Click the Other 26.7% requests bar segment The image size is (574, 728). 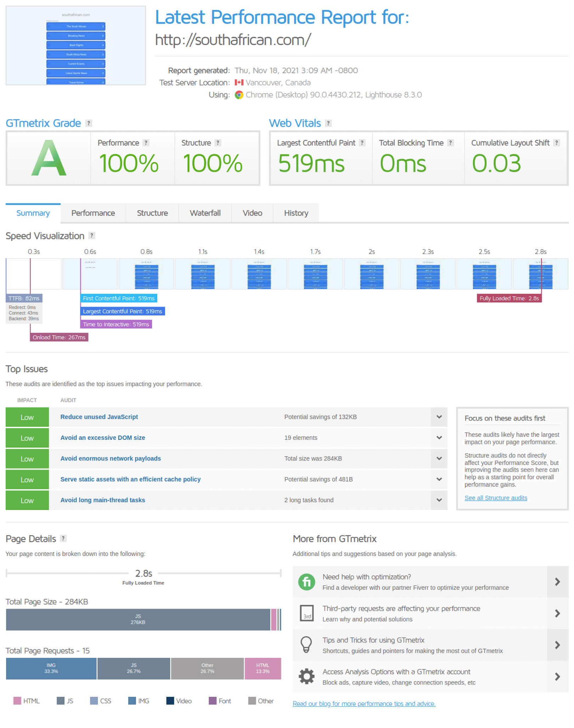(x=207, y=668)
